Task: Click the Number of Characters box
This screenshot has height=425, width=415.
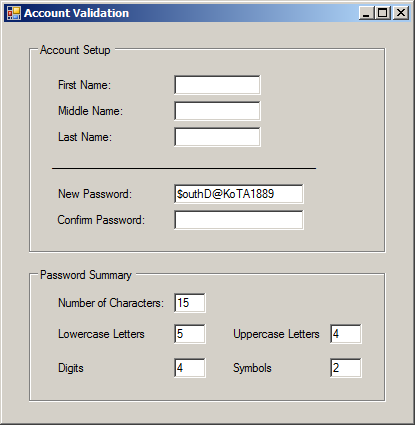Action: (190, 303)
